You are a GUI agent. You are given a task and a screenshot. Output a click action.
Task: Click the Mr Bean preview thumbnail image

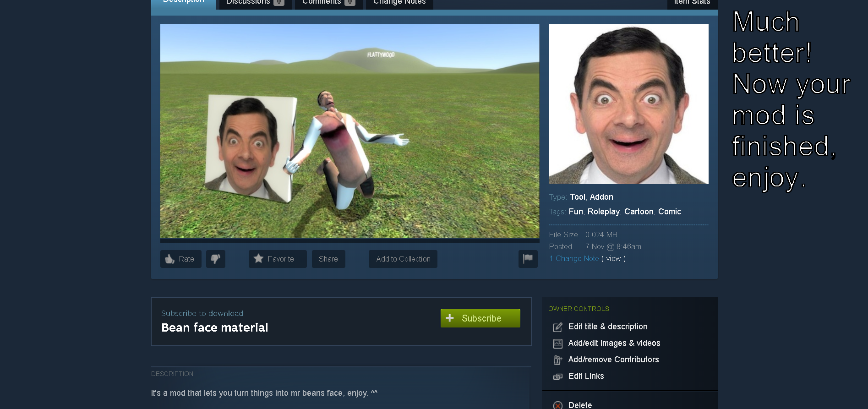(x=629, y=104)
